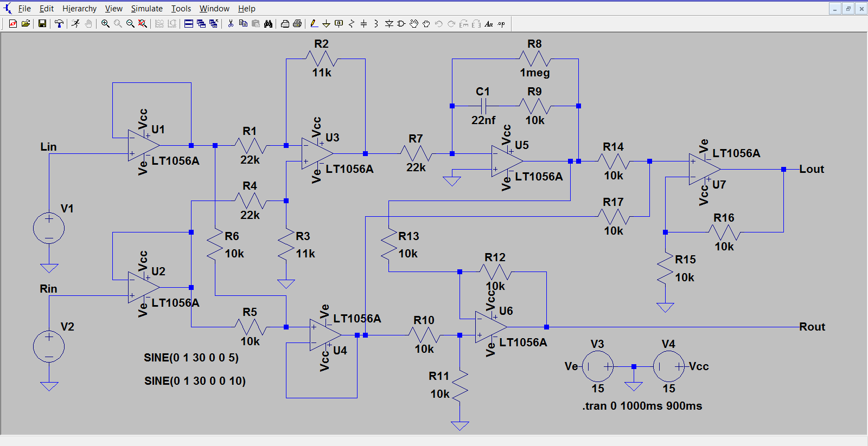Select the Drag closed-hand tool
Screen dimensions: 868x446
[426, 24]
